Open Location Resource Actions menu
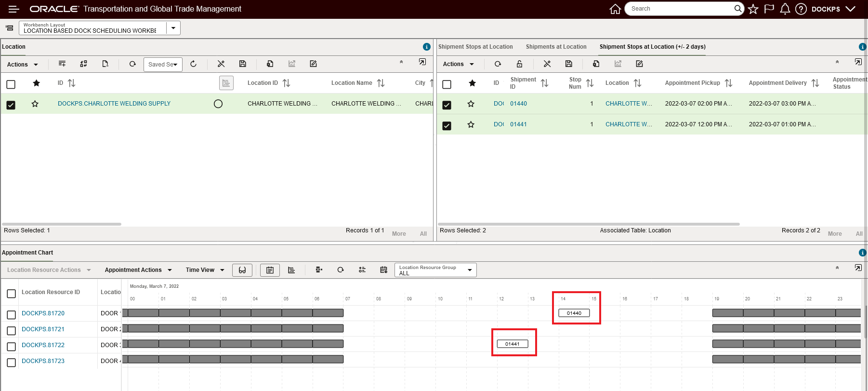This screenshot has width=868, height=391. (49, 270)
